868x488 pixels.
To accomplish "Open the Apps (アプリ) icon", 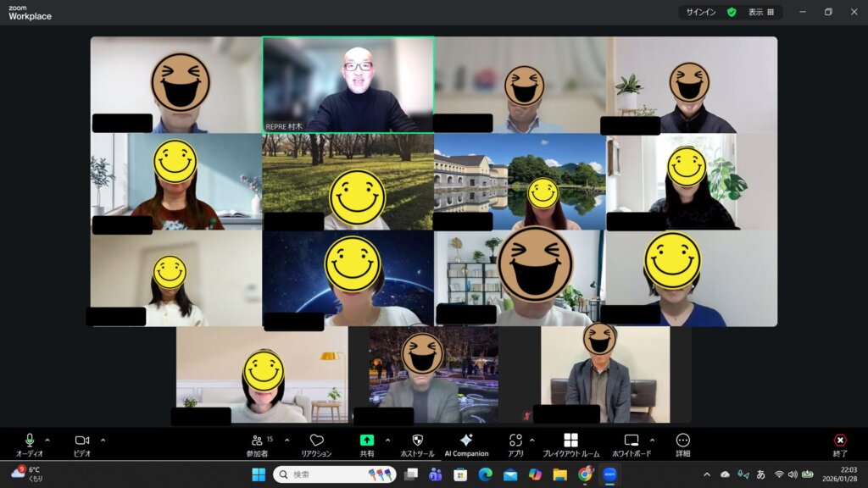I will pos(515,441).
